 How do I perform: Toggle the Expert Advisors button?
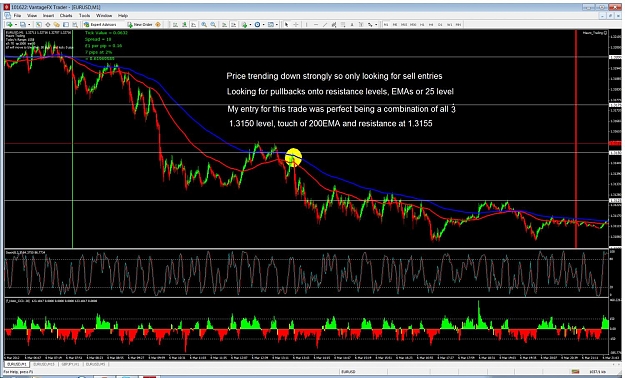[x=100, y=25]
